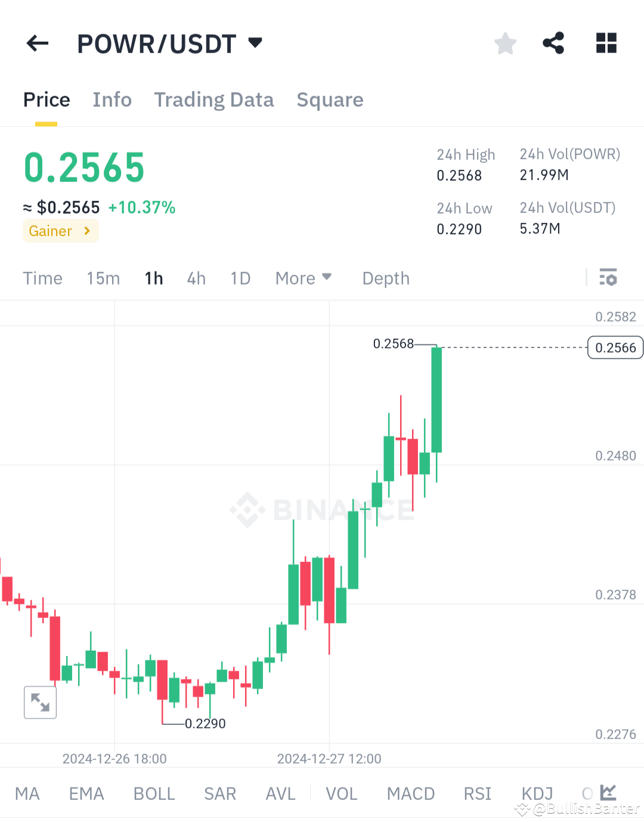The width and height of the screenshot is (644, 822).
Task: Expand chart to fullscreen with arrows icon
Action: point(39,702)
